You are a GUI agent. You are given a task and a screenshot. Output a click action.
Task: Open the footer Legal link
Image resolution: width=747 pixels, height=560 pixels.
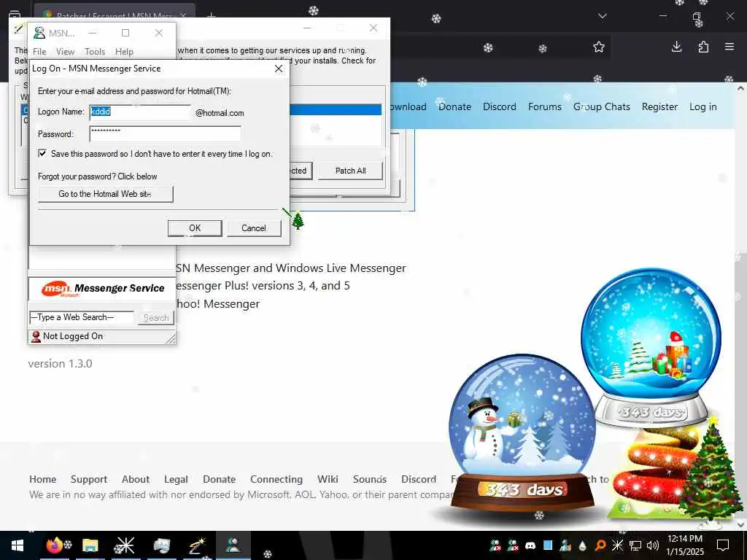[176, 479]
